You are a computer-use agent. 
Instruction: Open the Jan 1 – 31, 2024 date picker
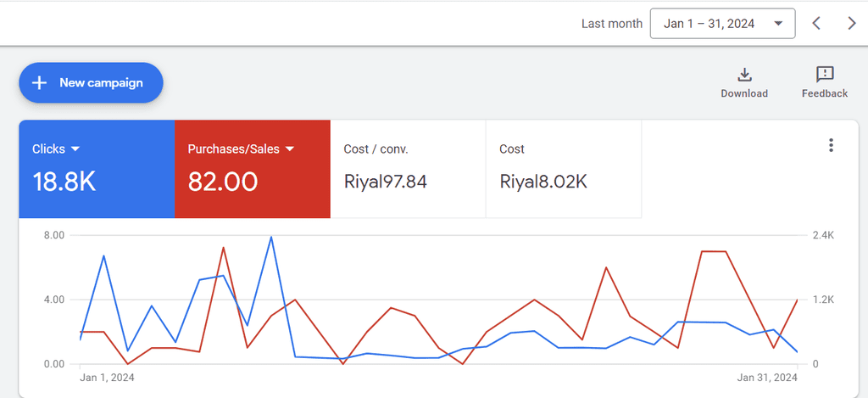[722, 23]
